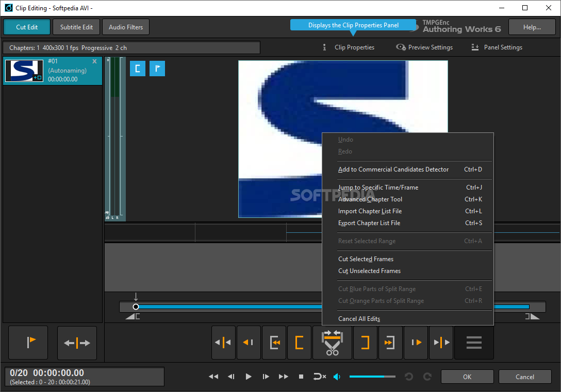Image resolution: width=561 pixels, height=392 pixels.
Task: Open Preview Settings eye icon
Action: coord(401,47)
